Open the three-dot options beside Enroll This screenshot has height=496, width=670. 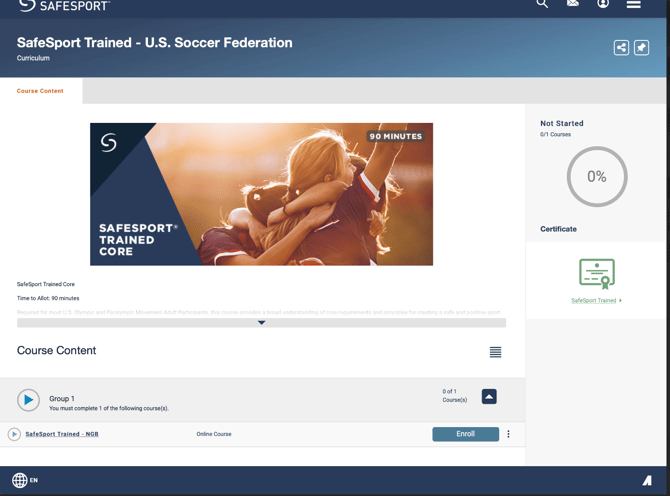(x=508, y=434)
